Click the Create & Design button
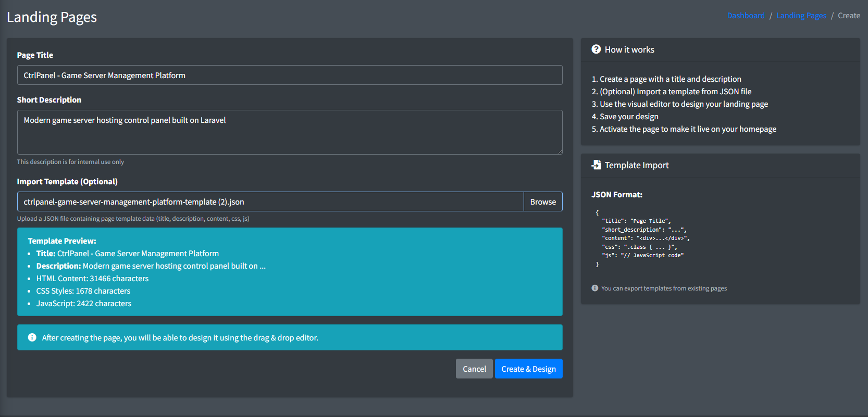This screenshot has width=868, height=417. coord(528,369)
